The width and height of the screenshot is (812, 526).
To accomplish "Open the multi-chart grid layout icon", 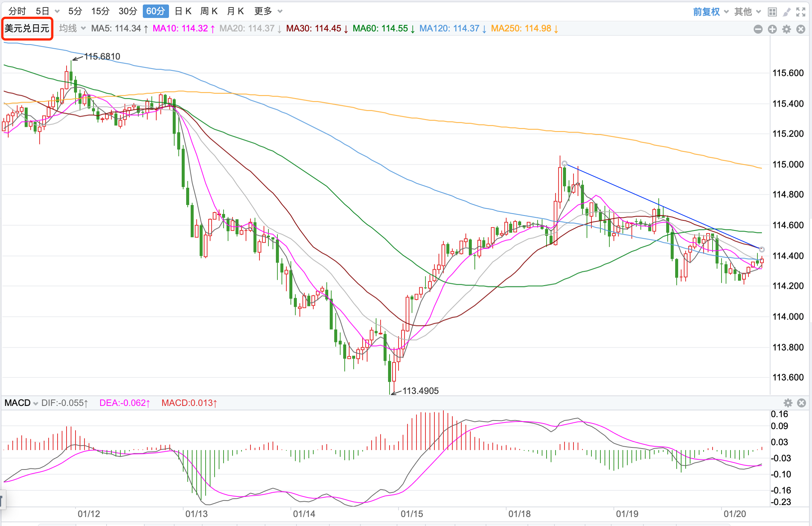I will point(772,12).
